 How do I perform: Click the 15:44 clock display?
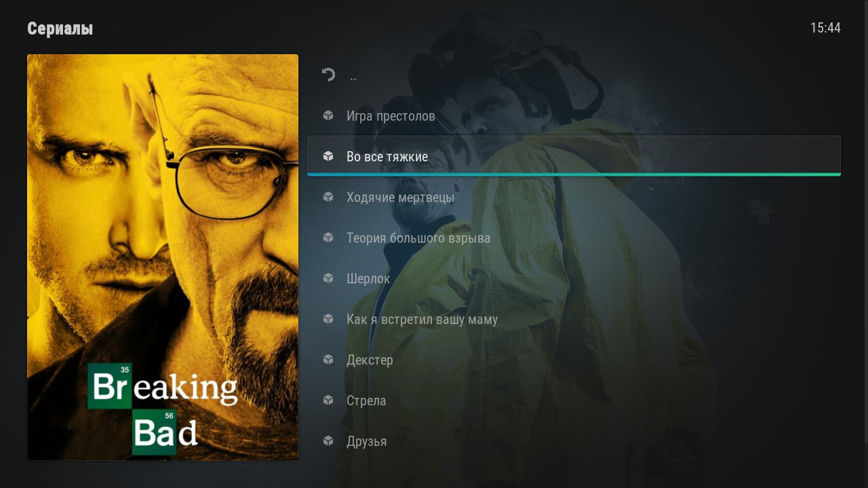(825, 28)
